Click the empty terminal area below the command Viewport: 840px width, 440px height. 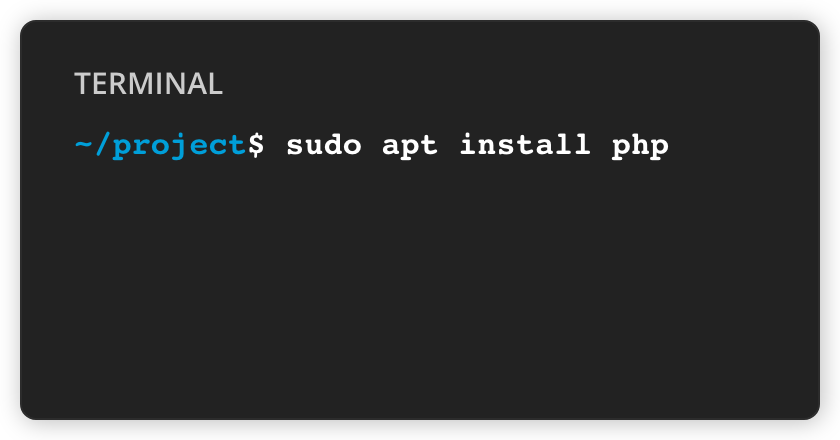point(420,290)
